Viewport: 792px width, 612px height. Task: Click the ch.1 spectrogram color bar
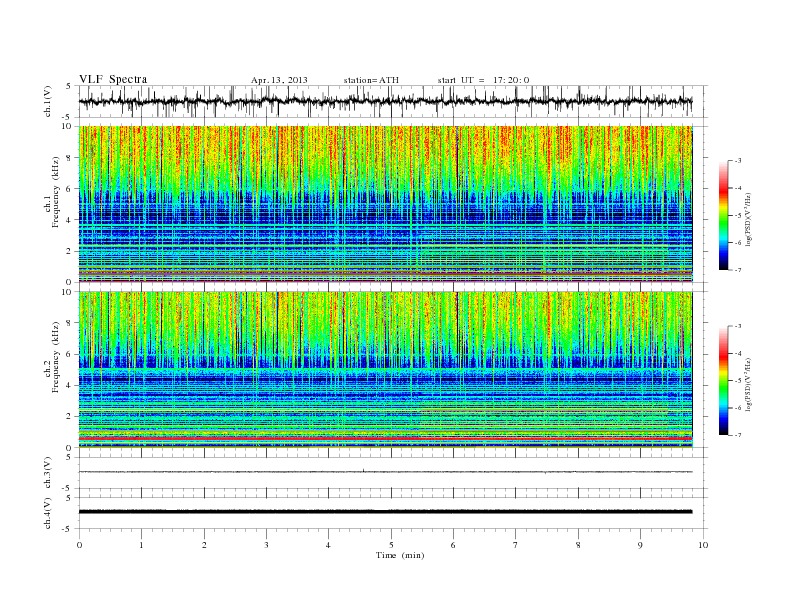click(724, 216)
